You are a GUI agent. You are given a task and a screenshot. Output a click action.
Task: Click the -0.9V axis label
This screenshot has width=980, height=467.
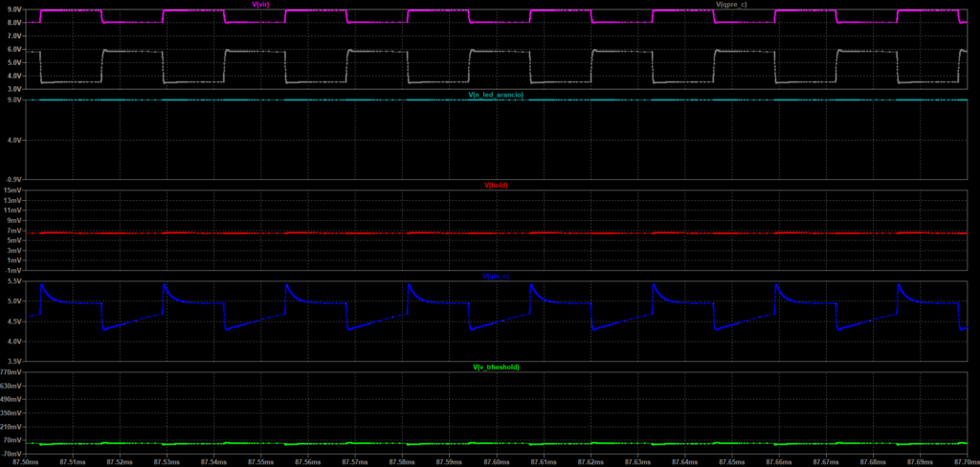click(x=13, y=181)
